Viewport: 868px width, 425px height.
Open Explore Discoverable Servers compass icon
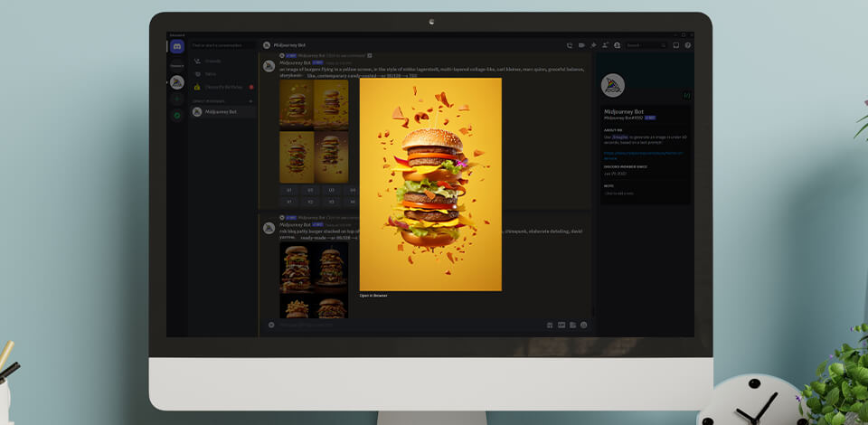coord(177,116)
